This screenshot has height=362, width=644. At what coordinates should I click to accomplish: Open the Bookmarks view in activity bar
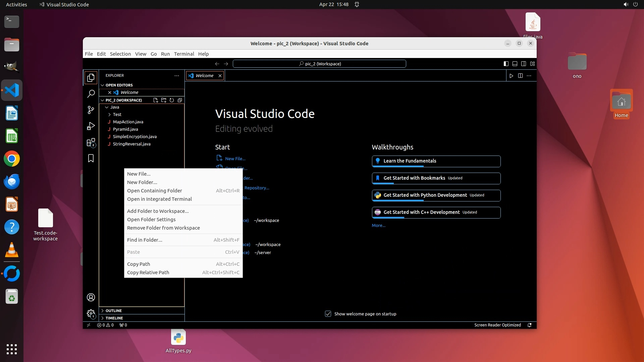(x=91, y=158)
